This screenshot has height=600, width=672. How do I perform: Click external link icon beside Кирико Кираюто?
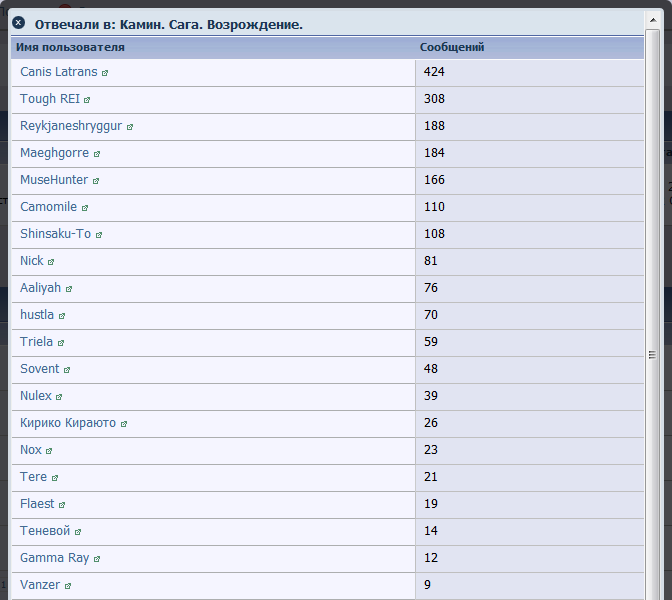(x=124, y=424)
